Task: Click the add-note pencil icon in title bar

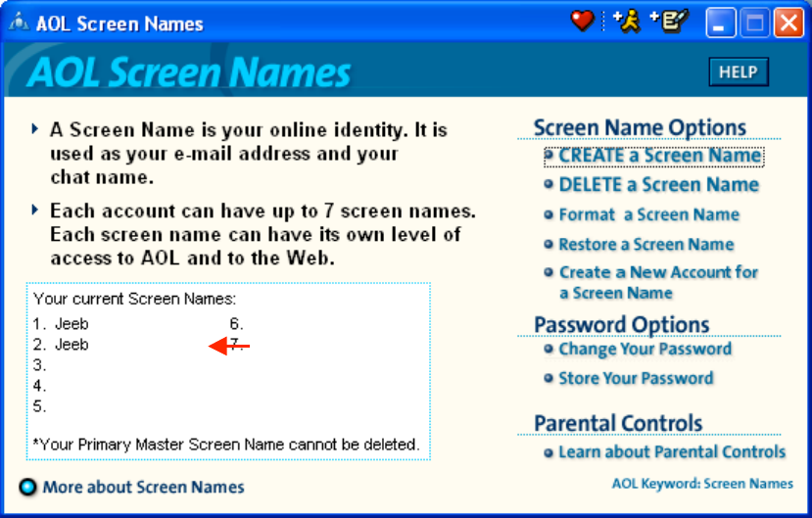Action: 670,22
